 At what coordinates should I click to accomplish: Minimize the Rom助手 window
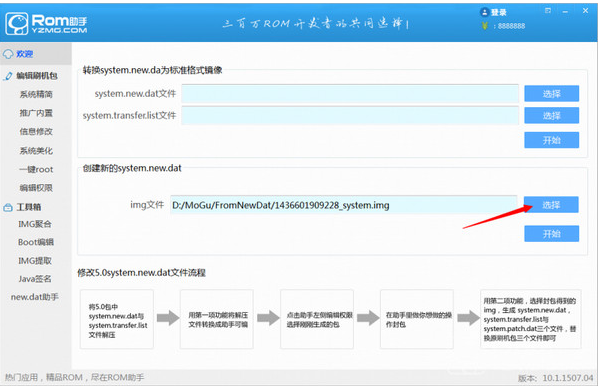coord(565,12)
